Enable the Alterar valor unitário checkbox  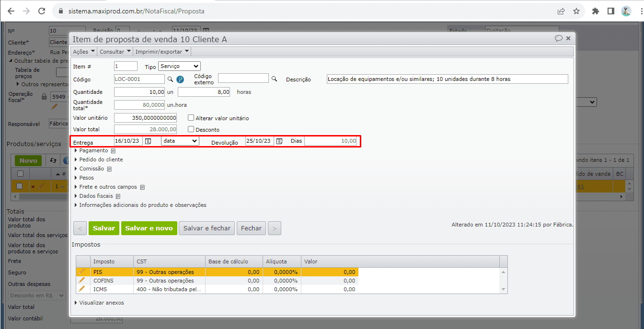point(191,118)
